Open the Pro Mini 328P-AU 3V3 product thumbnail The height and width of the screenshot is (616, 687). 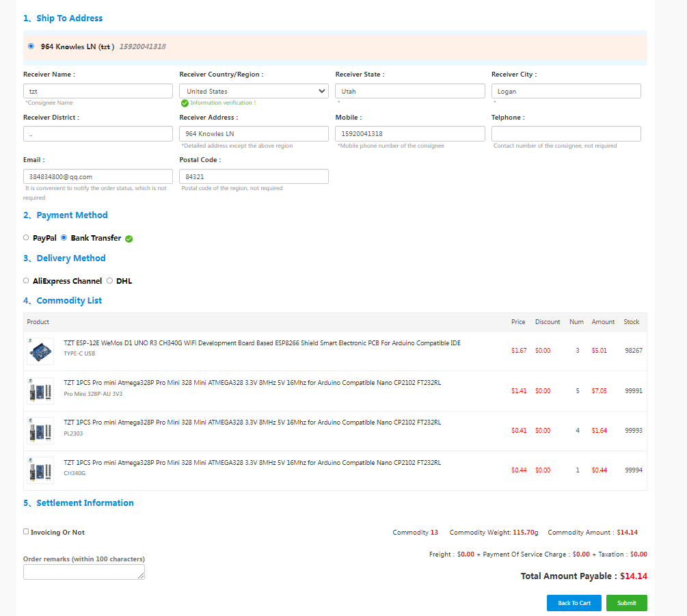pyautogui.click(x=40, y=391)
